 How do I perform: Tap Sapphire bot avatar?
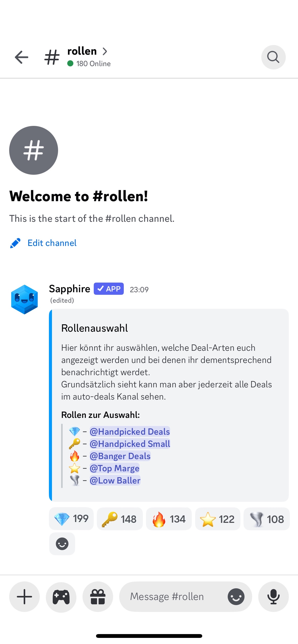click(x=24, y=299)
